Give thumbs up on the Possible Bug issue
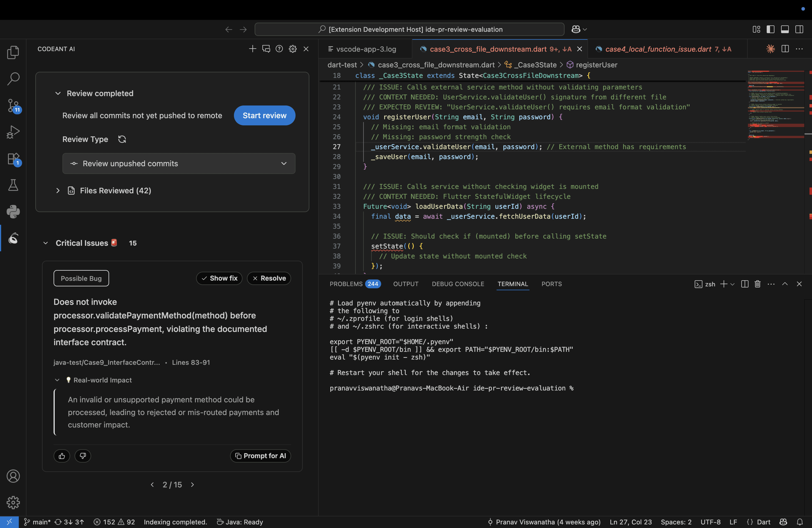The height and width of the screenshot is (528, 812). pyautogui.click(x=62, y=456)
